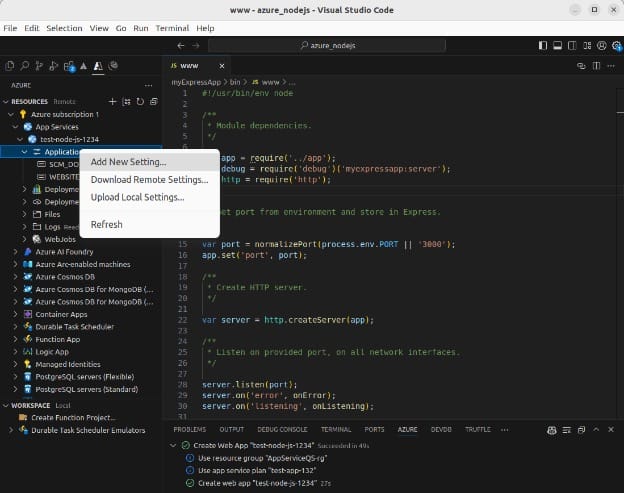Image resolution: width=624 pixels, height=493 pixels.
Task: Click the collapse all icon in panel toolbar
Action: click(x=581, y=430)
